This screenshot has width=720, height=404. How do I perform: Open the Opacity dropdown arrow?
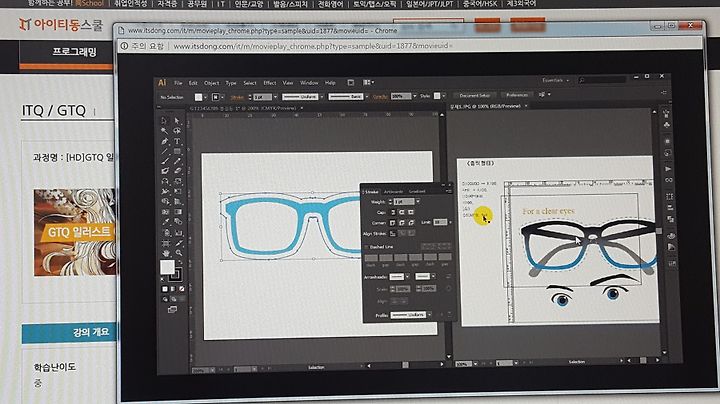coord(415,96)
